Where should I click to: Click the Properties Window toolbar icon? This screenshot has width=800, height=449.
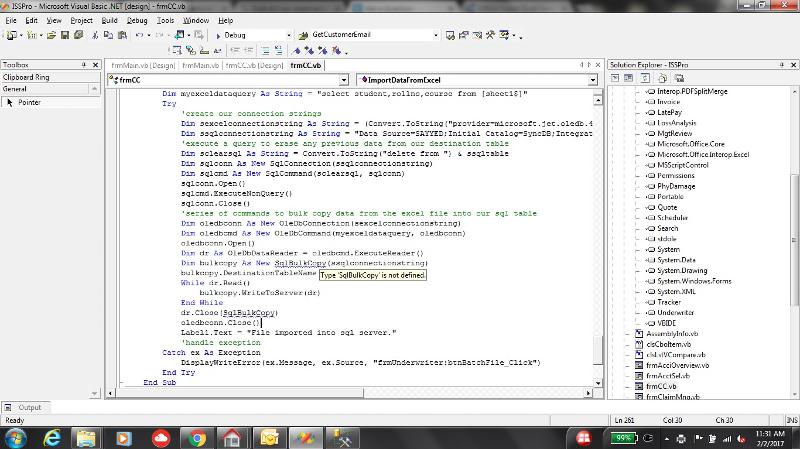click(464, 35)
